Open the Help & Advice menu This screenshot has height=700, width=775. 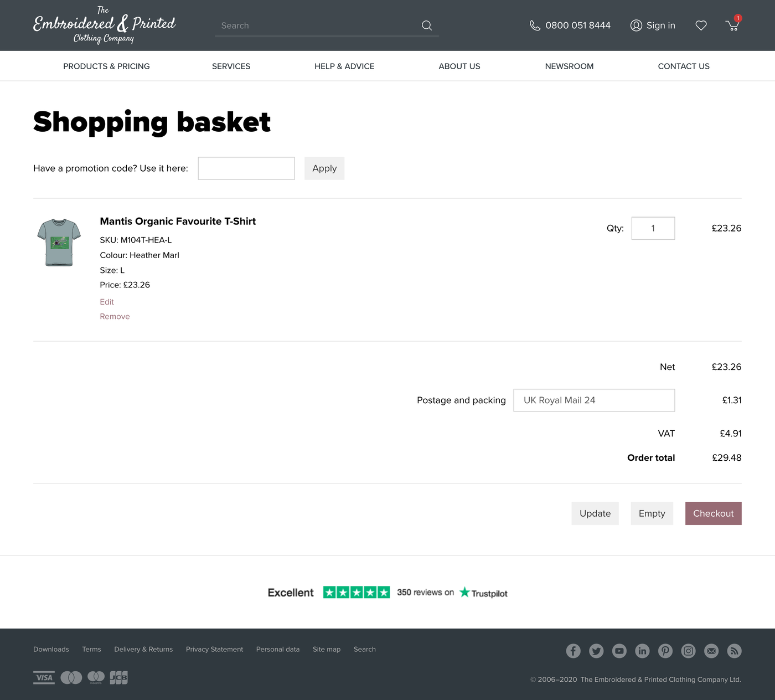344,66
